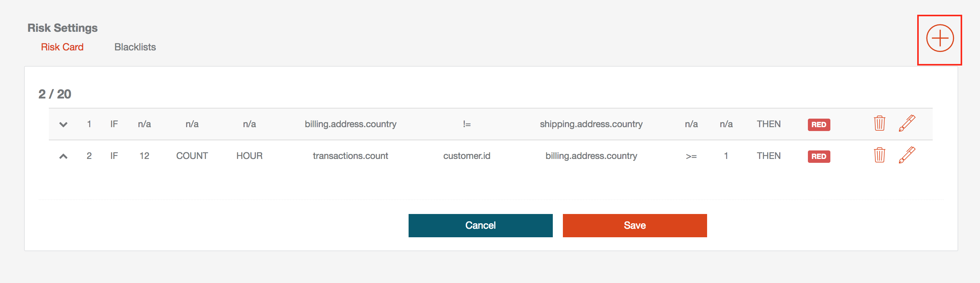Select RED badge on rule 1
This screenshot has height=283, width=980.
pos(819,124)
